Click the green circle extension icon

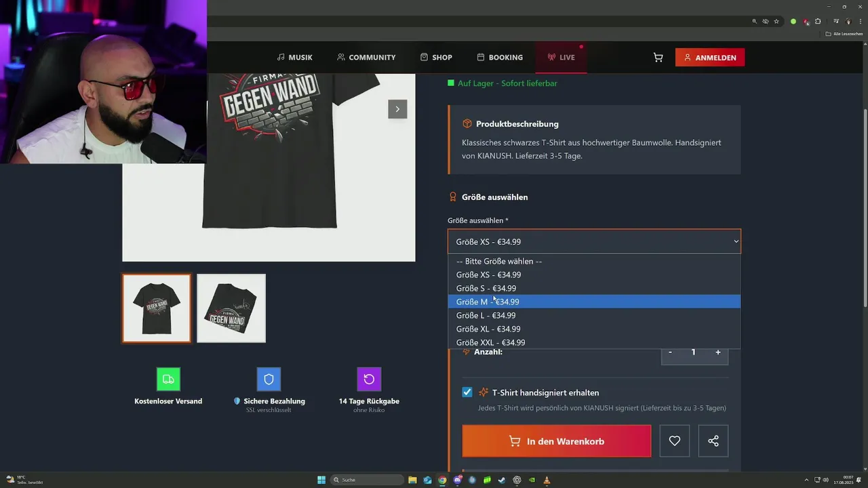tap(793, 22)
